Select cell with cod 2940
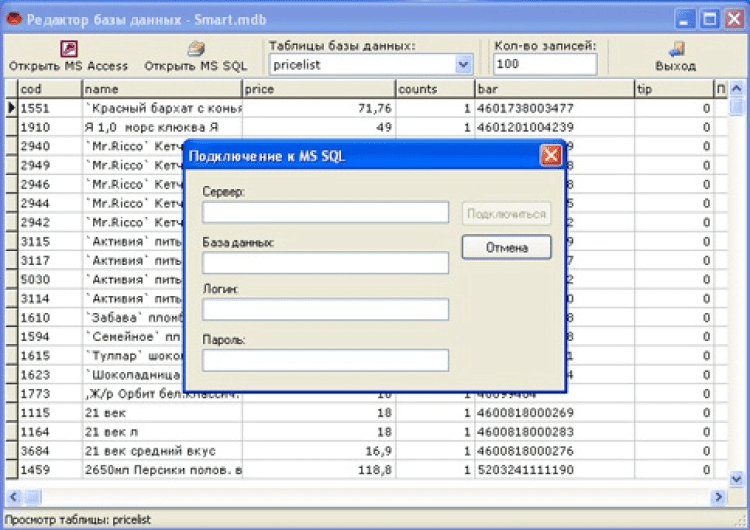The width and height of the screenshot is (750, 530). pyautogui.click(x=50, y=146)
